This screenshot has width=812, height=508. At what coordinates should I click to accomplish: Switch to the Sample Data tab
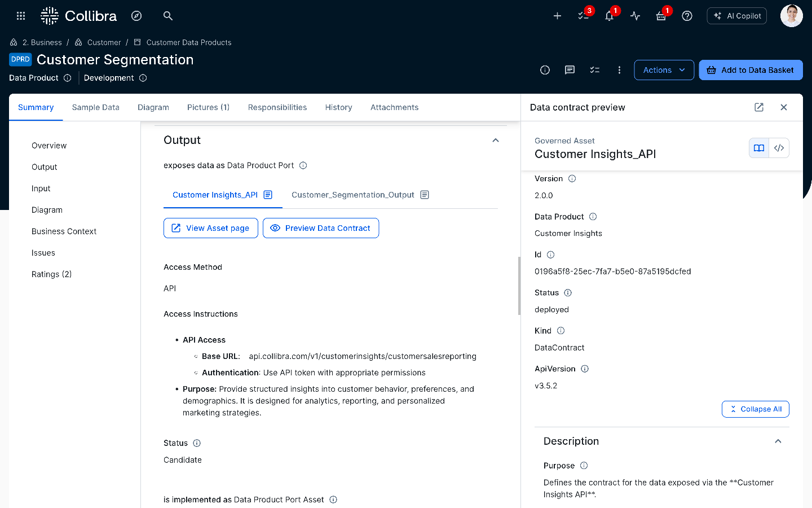pyautogui.click(x=95, y=107)
